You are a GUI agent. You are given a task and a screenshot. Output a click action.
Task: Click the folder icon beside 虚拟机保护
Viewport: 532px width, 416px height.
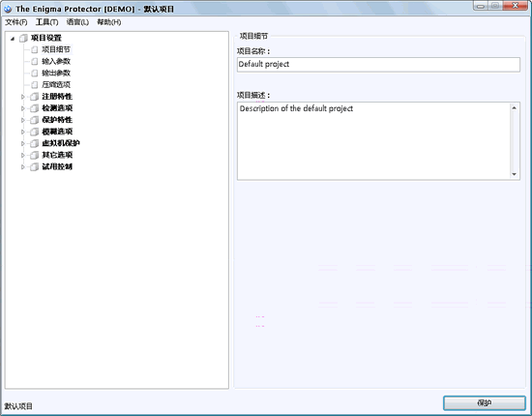pyautogui.click(x=34, y=143)
